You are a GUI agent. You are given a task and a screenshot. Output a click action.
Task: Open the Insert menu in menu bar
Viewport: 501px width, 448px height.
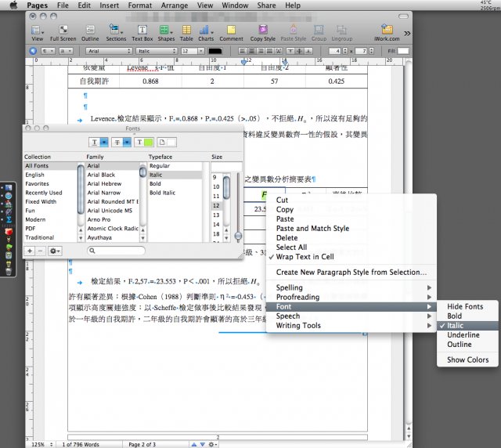click(x=110, y=5)
